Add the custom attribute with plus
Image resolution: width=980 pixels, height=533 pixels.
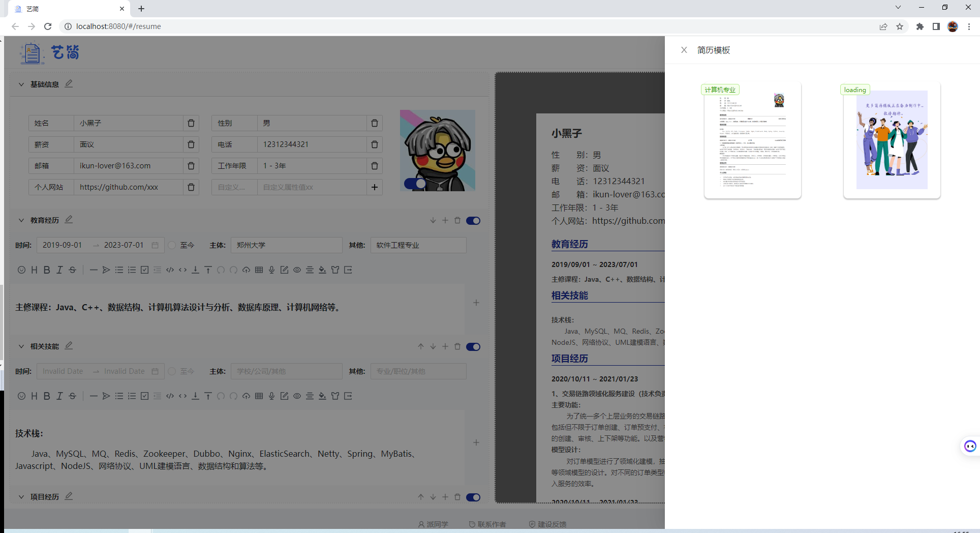tap(375, 187)
